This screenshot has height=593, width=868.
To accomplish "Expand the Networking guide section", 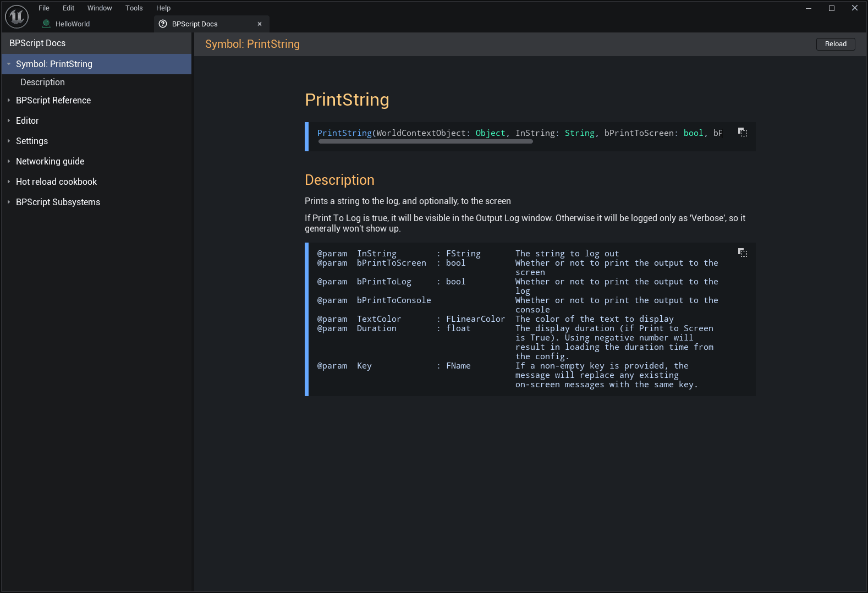I will click(x=9, y=161).
